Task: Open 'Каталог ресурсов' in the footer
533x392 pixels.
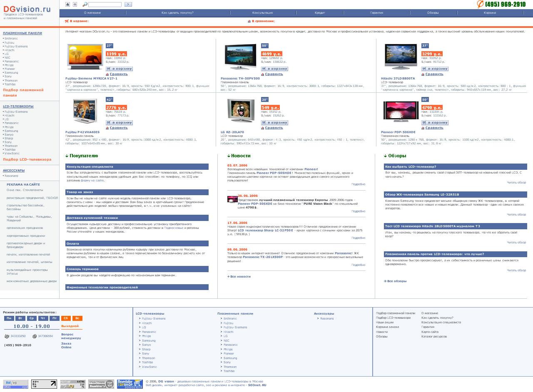Action: (x=434, y=337)
